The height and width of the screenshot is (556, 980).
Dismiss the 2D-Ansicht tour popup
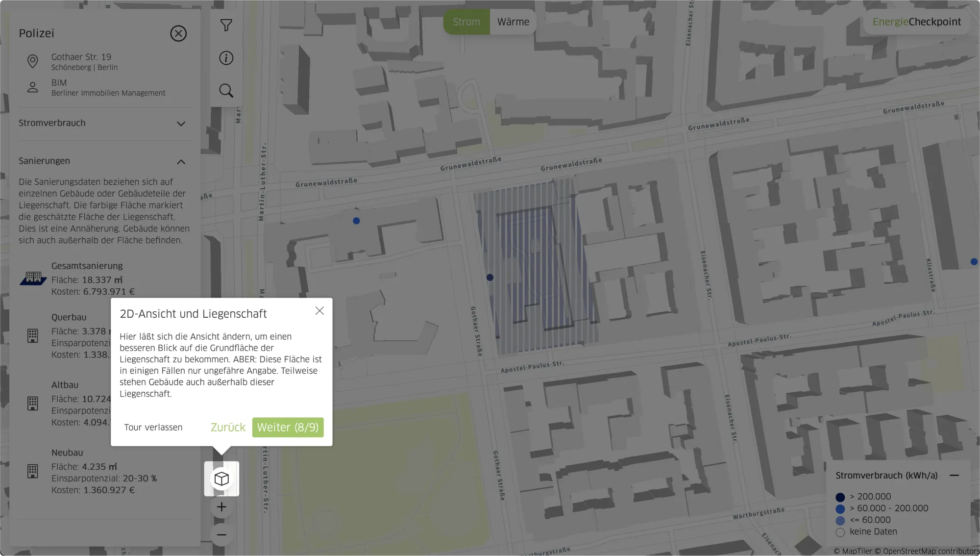[x=319, y=311]
